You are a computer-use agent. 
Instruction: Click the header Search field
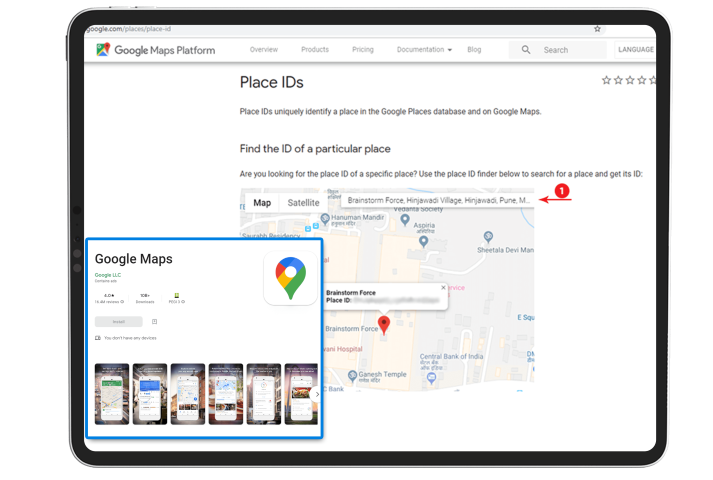pyautogui.click(x=557, y=50)
